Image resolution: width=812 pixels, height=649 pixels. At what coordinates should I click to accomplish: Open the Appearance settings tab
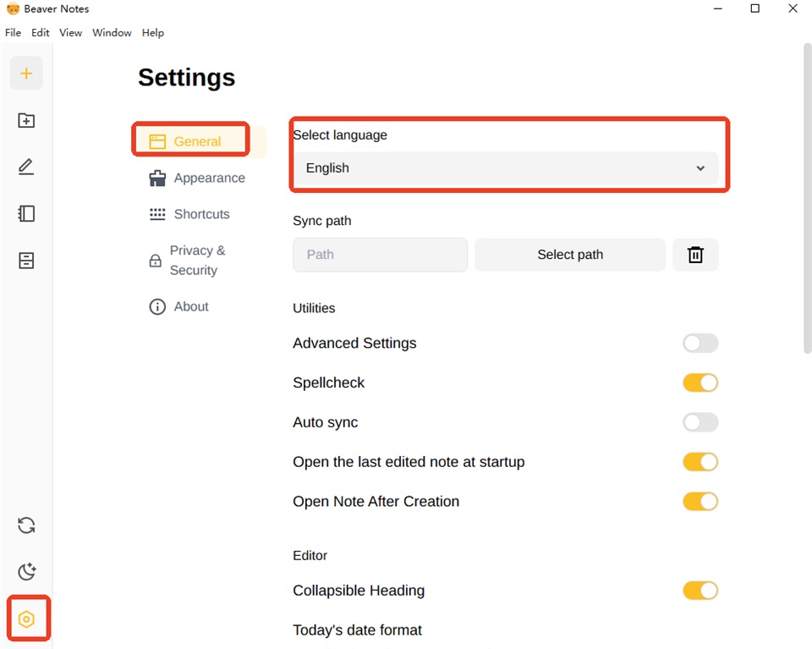(197, 178)
